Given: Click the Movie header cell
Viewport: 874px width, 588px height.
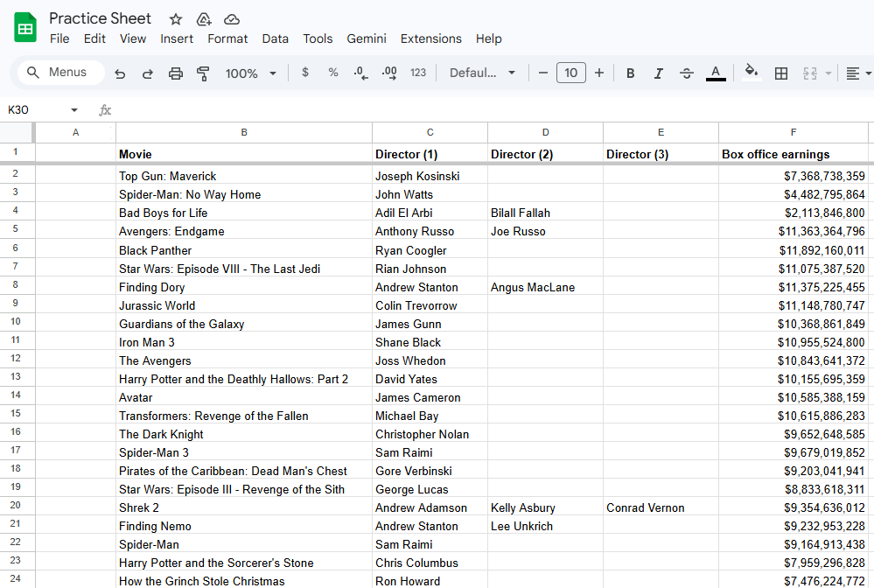Looking at the screenshot, I should [x=244, y=154].
